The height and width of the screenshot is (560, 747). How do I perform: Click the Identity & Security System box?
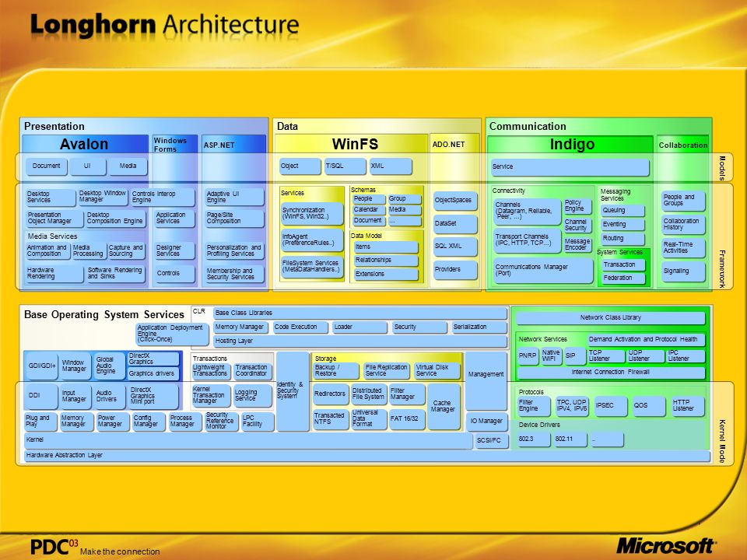pyautogui.click(x=293, y=391)
